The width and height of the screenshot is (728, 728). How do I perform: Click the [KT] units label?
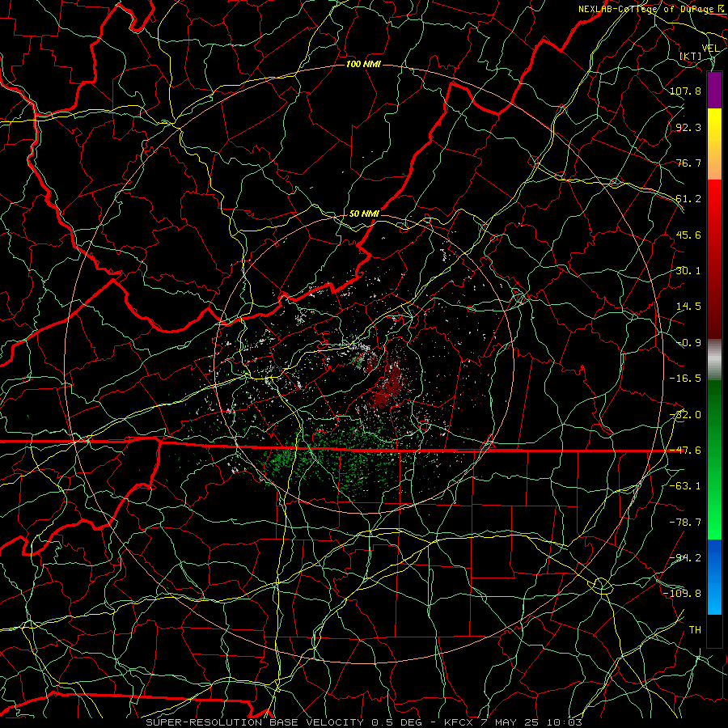pos(691,56)
